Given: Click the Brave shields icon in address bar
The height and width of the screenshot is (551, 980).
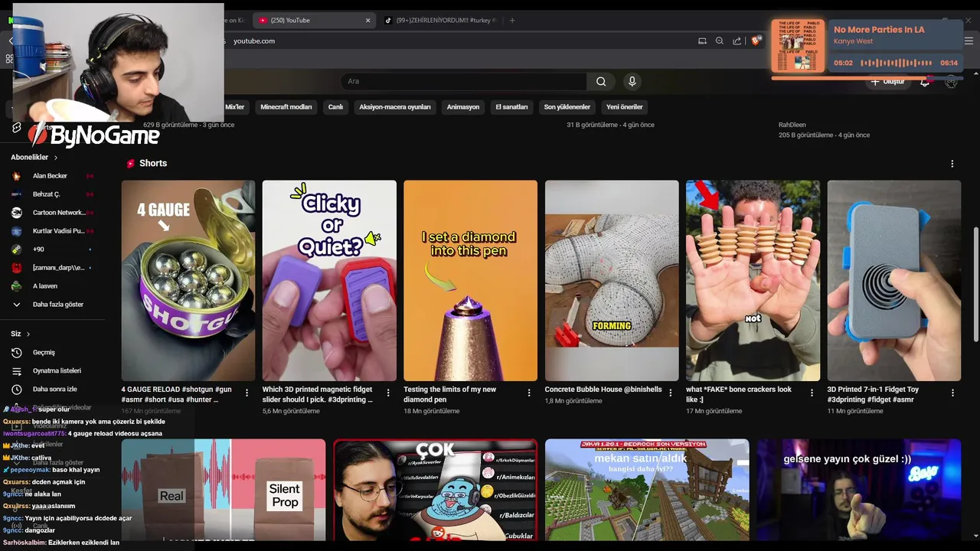Looking at the screenshot, I should click(756, 41).
